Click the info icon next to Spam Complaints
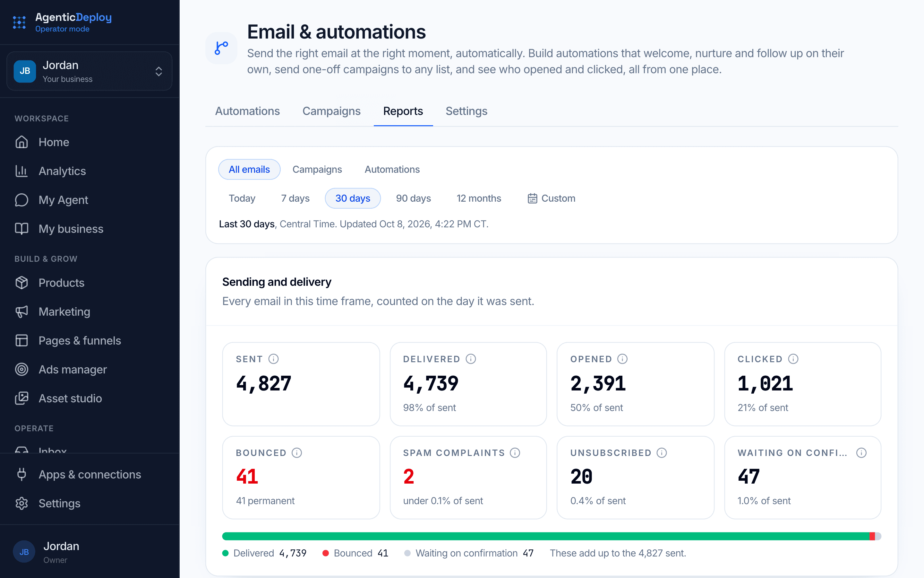Image resolution: width=924 pixels, height=578 pixels. coord(515,453)
